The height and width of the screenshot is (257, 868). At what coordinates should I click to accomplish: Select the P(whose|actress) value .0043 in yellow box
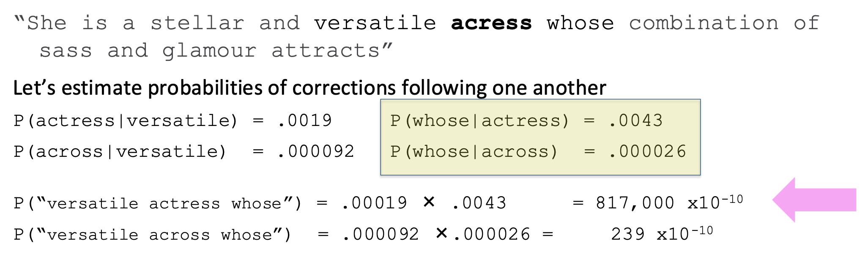636,121
